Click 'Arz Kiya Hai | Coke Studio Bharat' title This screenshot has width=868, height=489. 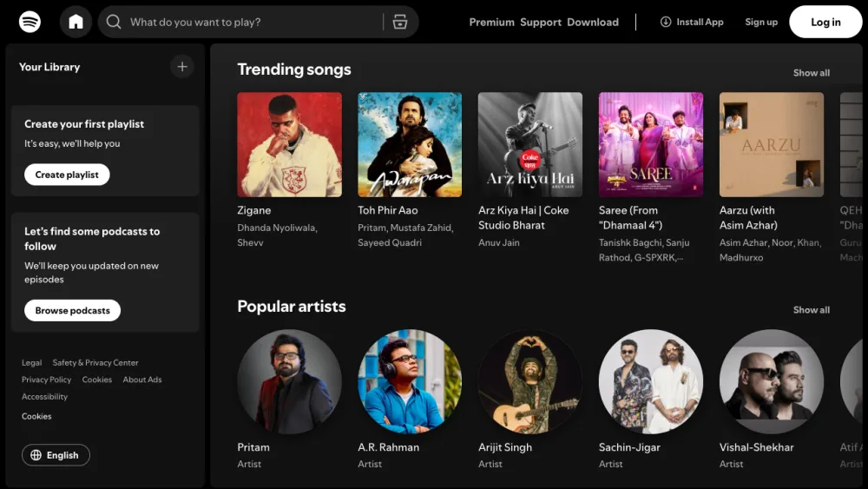coord(523,218)
